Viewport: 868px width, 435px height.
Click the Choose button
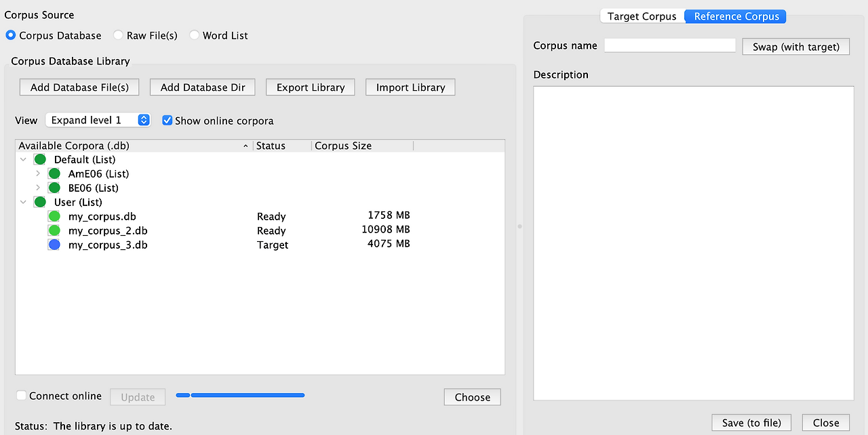pos(473,397)
